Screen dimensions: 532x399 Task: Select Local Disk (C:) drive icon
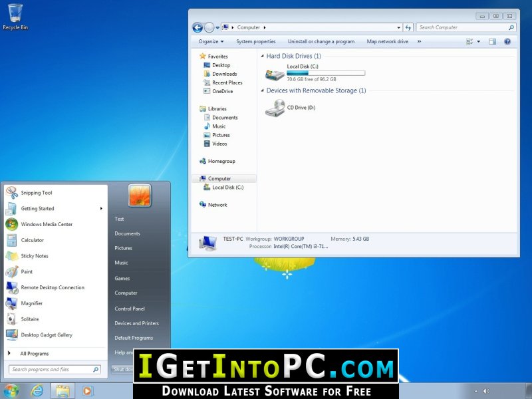tap(275, 74)
